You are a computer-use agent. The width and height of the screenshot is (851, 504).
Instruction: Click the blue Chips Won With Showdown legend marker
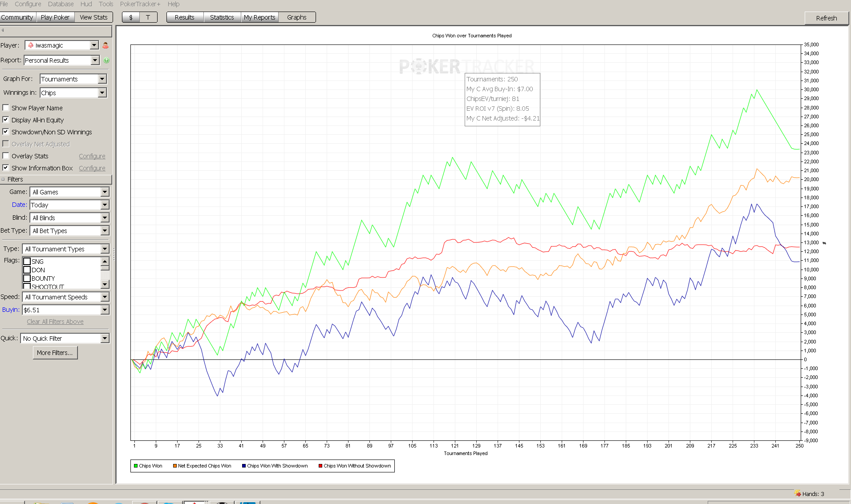244,466
